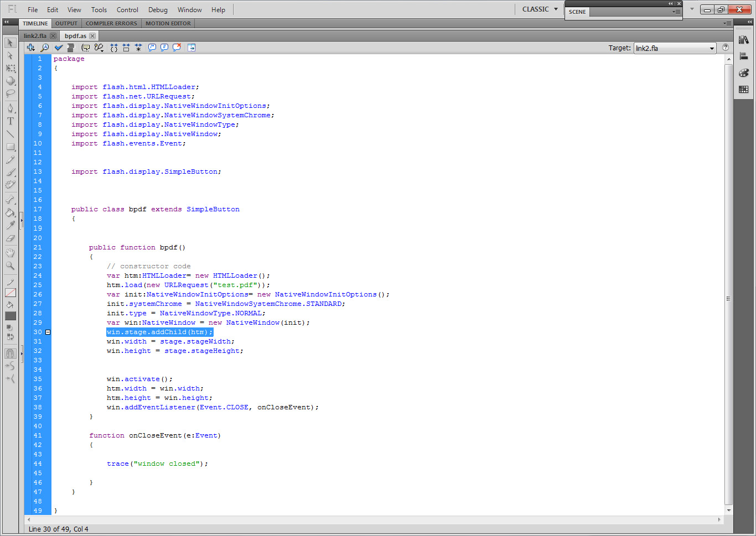Select the 3D Rotation tool
The height and width of the screenshot is (536, 756).
pyautogui.click(x=10, y=81)
